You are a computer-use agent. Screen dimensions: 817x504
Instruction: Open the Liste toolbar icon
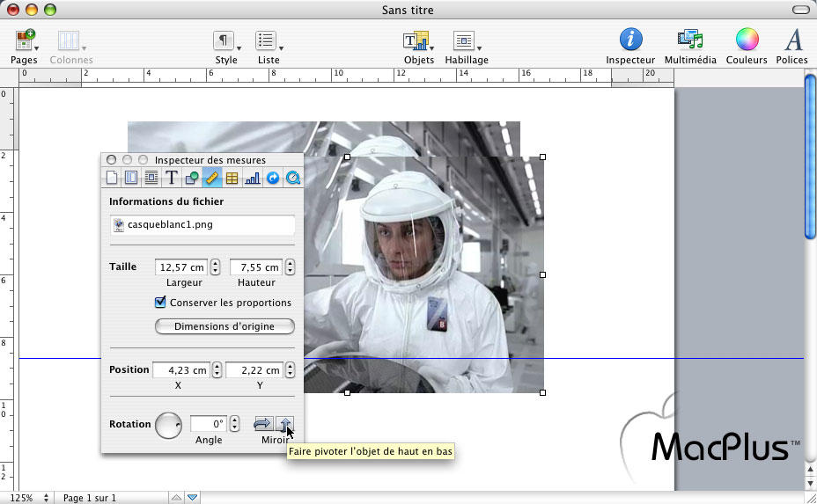point(266,40)
